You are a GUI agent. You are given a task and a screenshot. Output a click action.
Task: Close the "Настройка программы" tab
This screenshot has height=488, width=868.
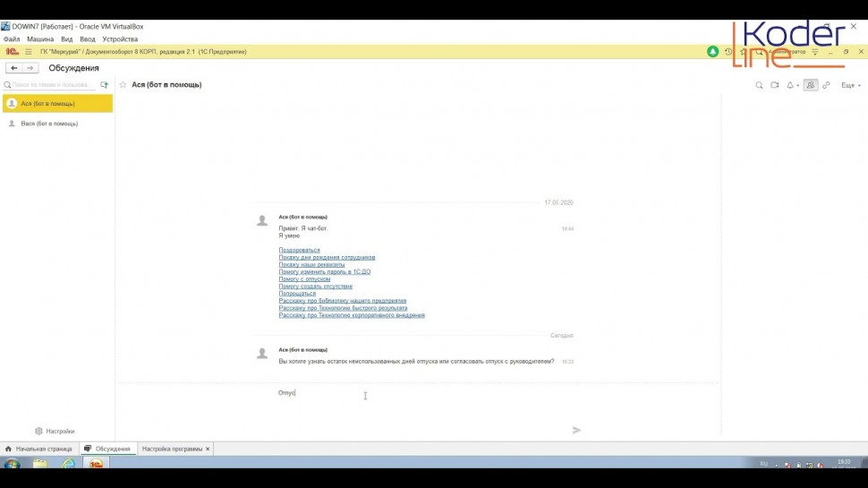208,449
